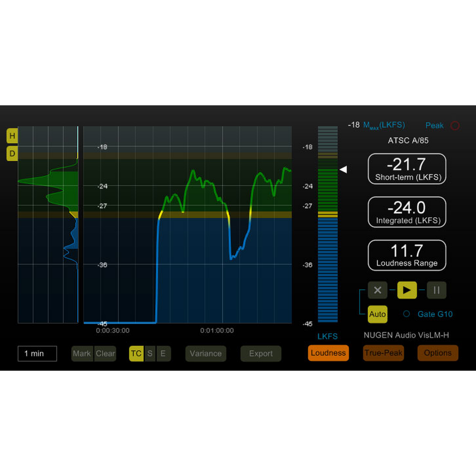This screenshot has width=476, height=476.
Task: Edit the 1 min history length field
Action: 37,353
